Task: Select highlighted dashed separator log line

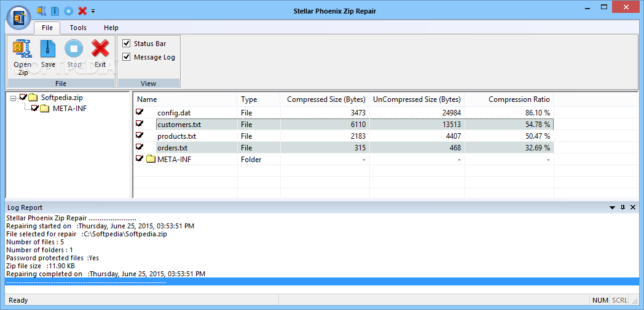Action: 322,282
